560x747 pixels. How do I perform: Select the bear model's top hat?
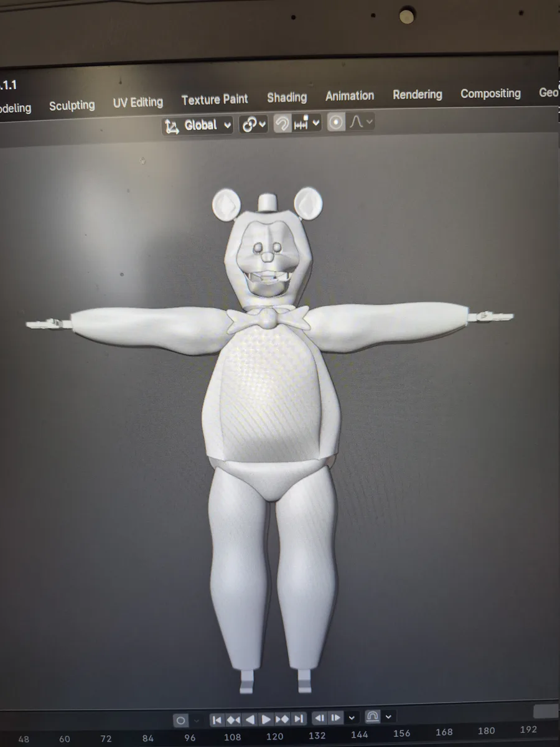pyautogui.click(x=267, y=203)
